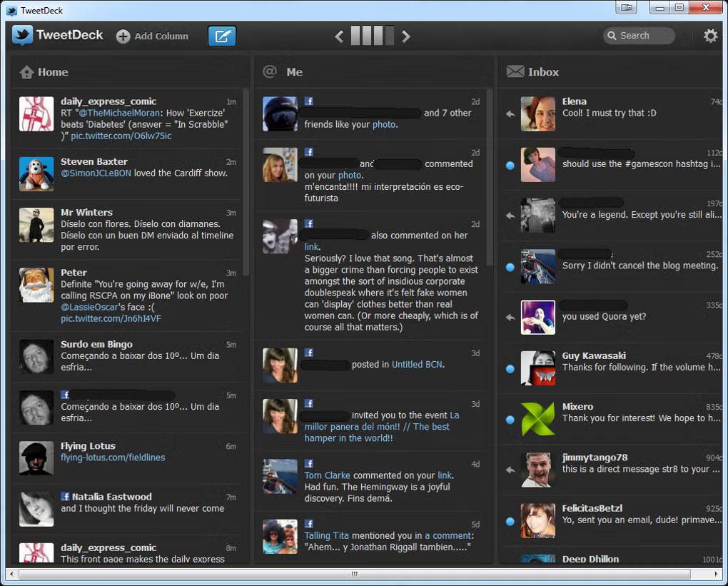The image size is (728, 586).
Task: Click unread dot on #gamescon hashtag message
Action: coord(510,166)
